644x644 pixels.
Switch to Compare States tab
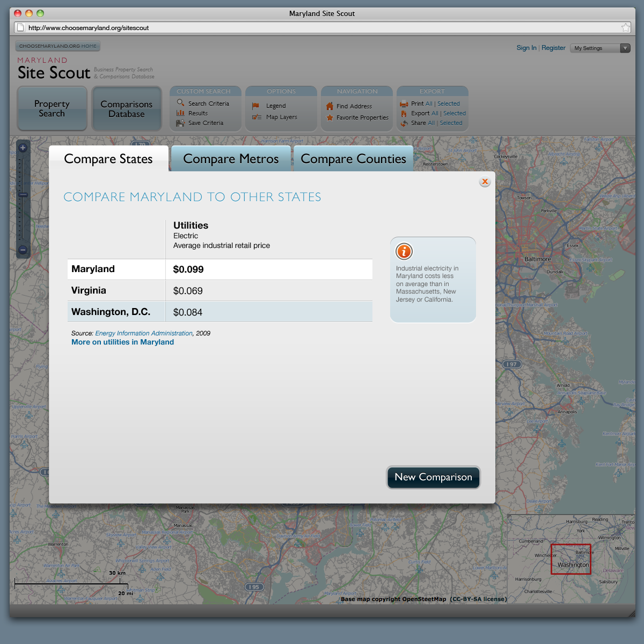pos(108,159)
